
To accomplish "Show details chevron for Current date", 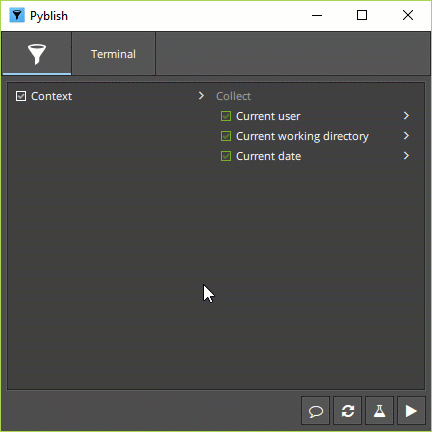I will [x=406, y=156].
